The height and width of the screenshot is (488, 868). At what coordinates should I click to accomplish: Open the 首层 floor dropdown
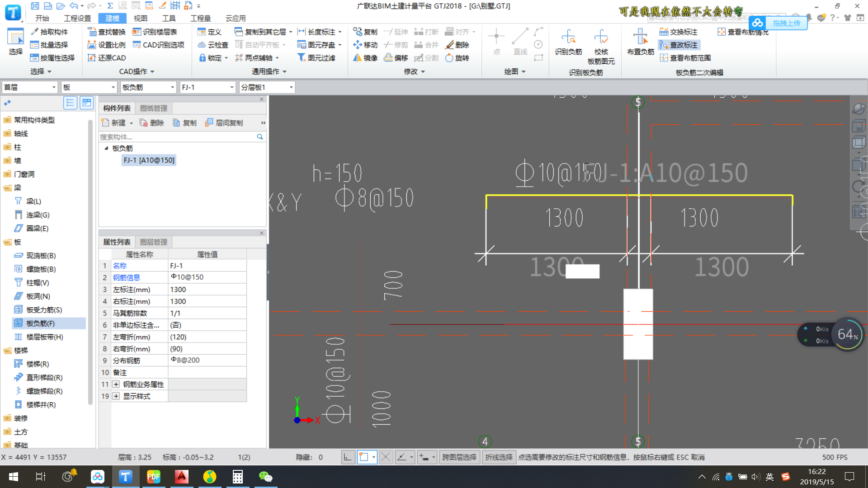click(29, 87)
